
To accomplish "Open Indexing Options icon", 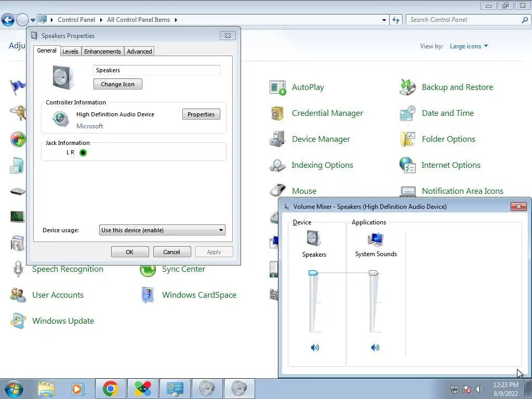I will (x=277, y=165).
